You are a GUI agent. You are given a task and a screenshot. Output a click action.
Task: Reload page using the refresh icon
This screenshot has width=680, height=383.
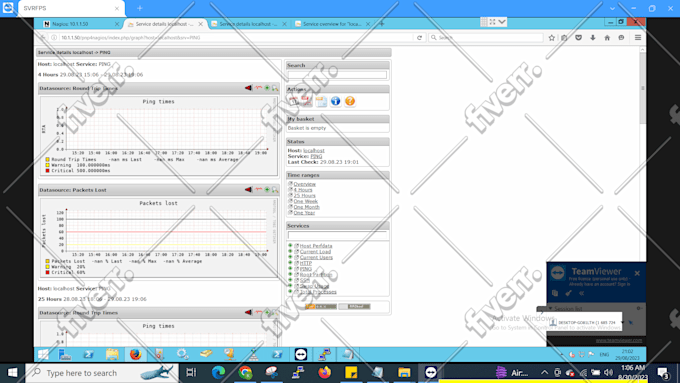point(419,38)
